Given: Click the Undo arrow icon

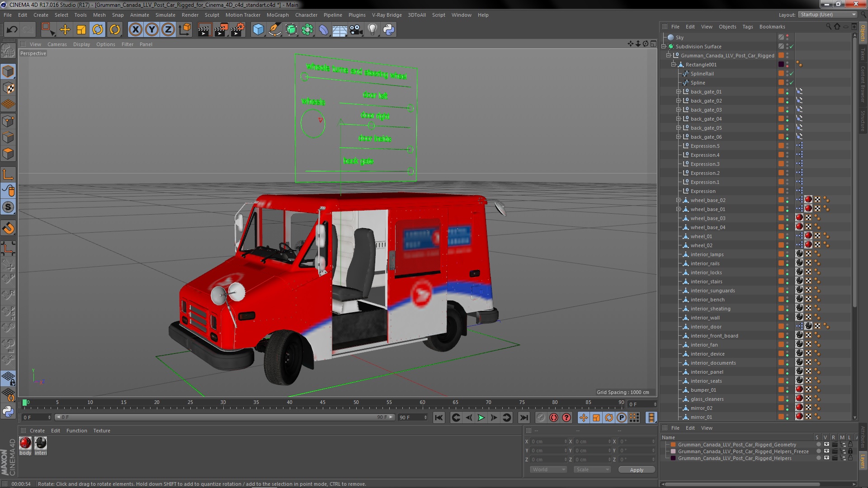Looking at the screenshot, I should point(12,30).
